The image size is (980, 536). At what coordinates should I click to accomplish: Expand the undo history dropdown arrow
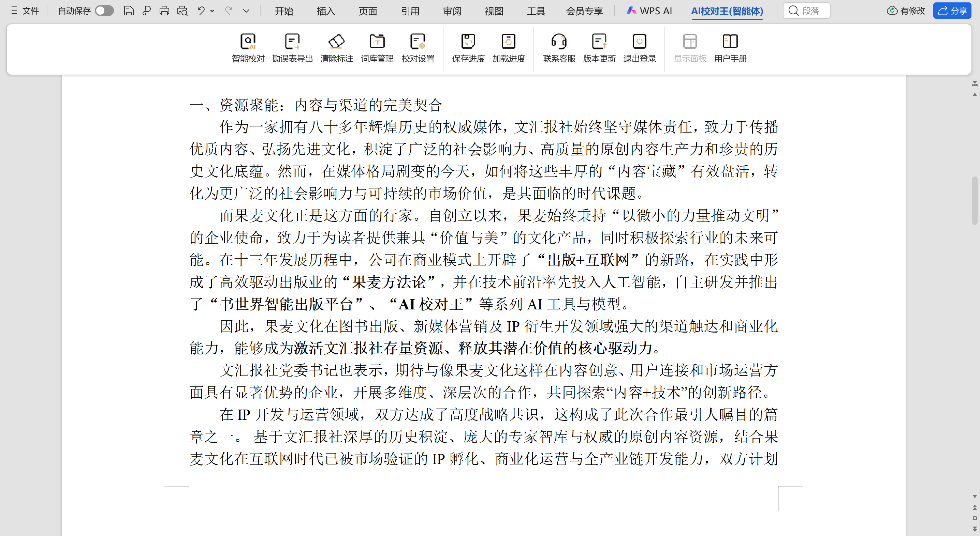212,11
